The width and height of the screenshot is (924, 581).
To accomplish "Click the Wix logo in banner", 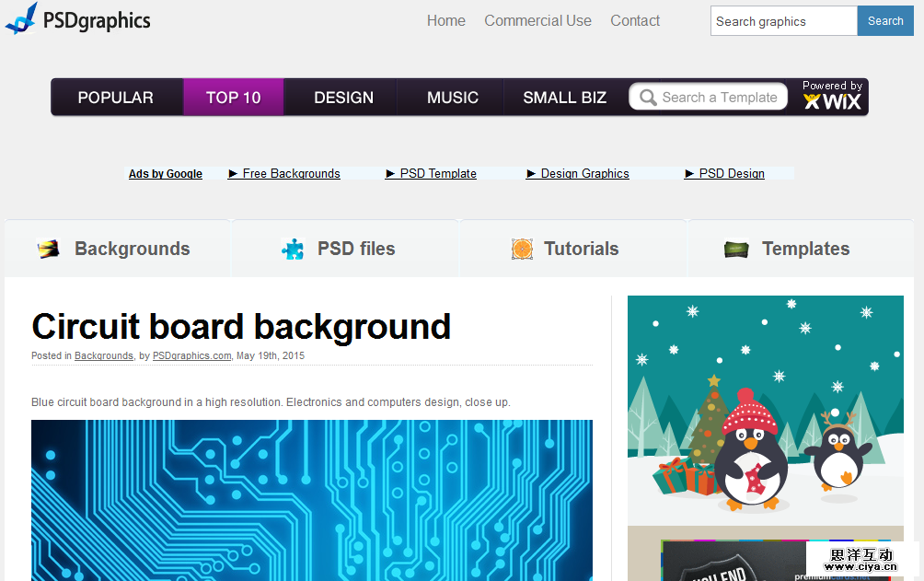I will click(x=832, y=102).
